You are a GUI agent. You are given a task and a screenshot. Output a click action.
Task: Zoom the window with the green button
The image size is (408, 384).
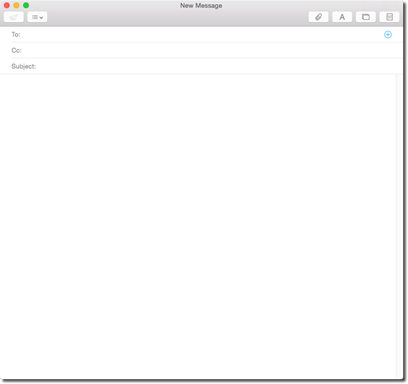pyautogui.click(x=26, y=5)
